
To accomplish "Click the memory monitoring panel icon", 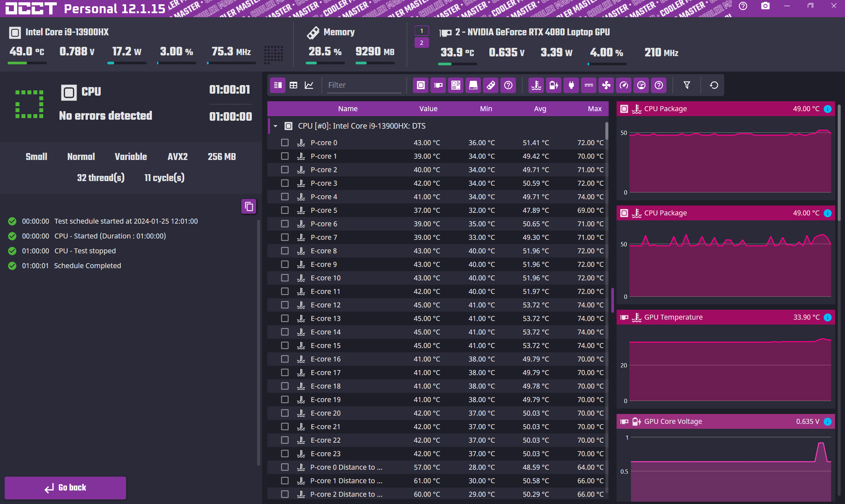I will [x=491, y=85].
